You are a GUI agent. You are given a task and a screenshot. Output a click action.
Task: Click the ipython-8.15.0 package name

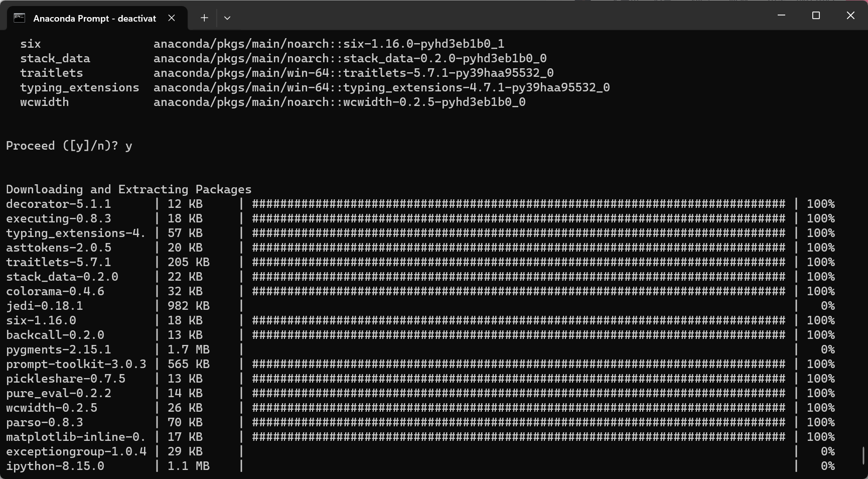pyautogui.click(x=55, y=466)
